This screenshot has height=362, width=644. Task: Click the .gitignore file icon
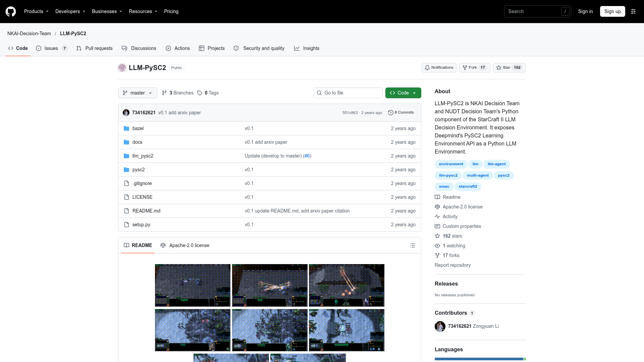tap(126, 183)
